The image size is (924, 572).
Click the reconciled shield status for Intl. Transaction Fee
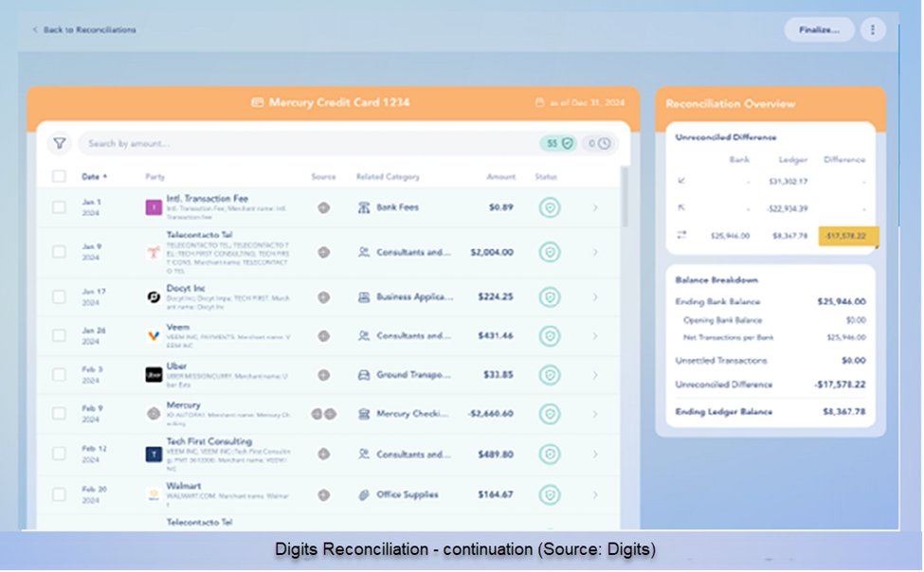click(550, 207)
